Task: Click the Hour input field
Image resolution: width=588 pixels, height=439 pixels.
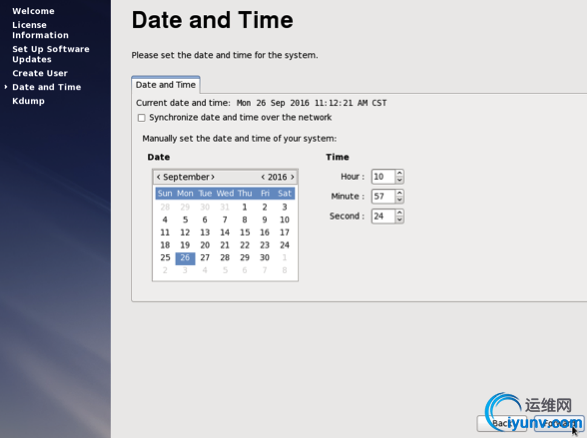Action: pos(383,177)
